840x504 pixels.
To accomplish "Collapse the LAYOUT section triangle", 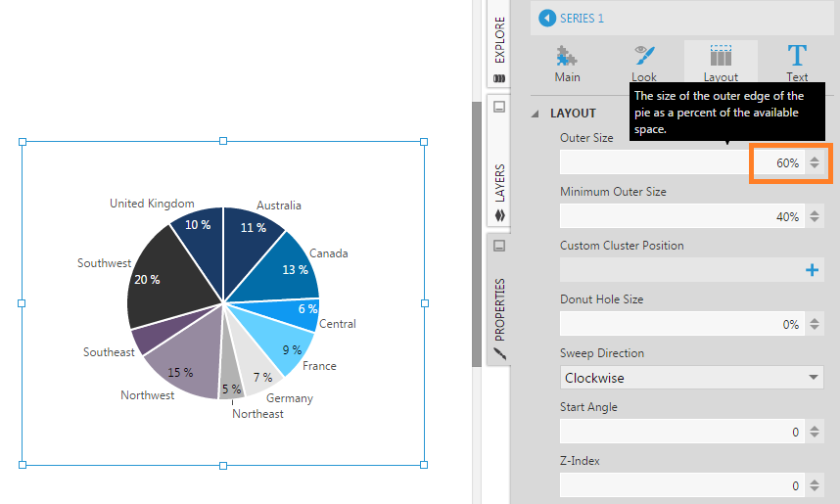I will [x=536, y=114].
